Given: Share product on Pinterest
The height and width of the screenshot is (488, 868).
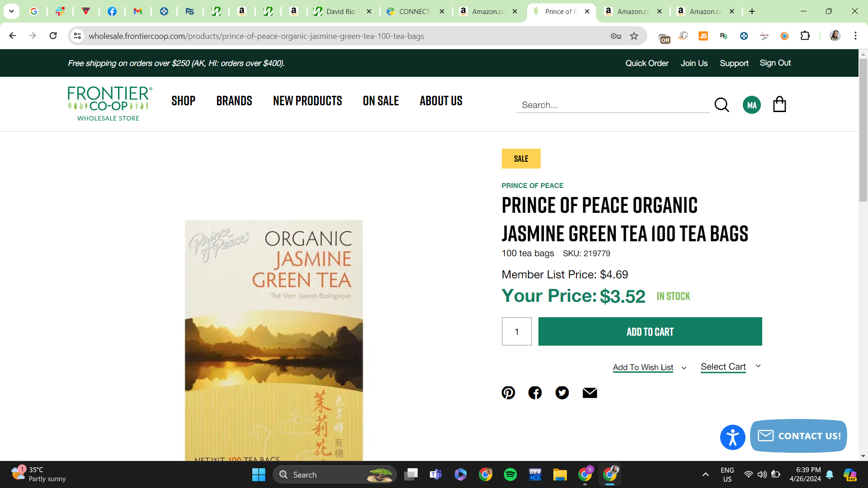Looking at the screenshot, I should 508,393.
